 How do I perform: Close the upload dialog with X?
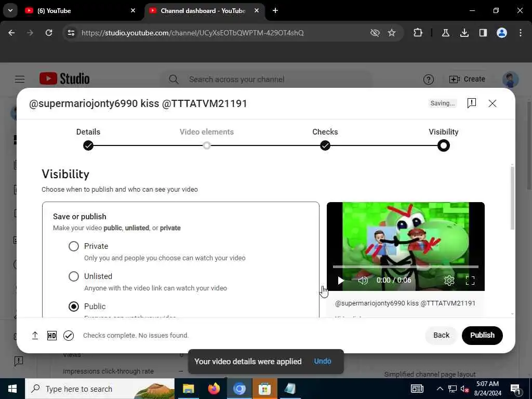(493, 103)
